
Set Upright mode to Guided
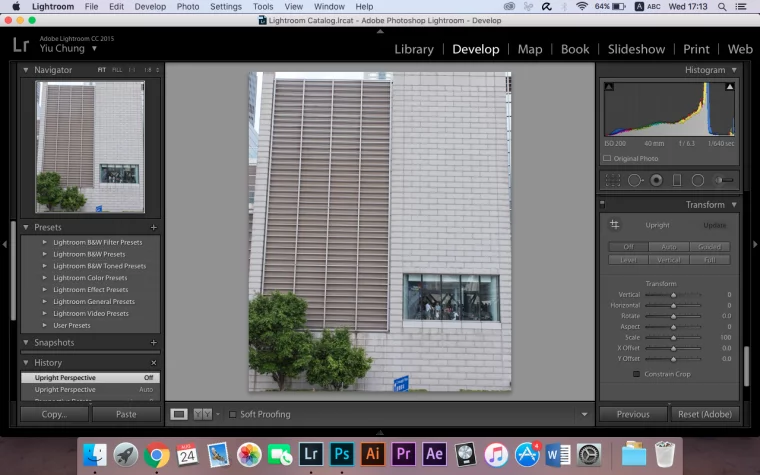click(x=710, y=247)
